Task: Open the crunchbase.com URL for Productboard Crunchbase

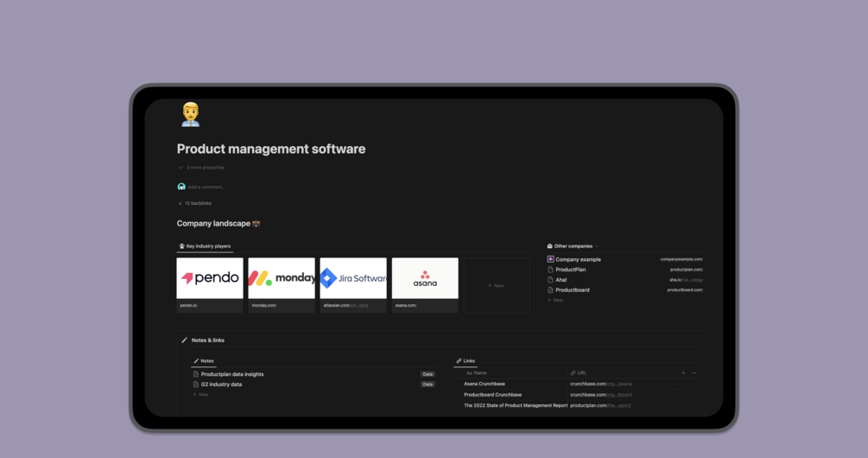Action: tap(600, 395)
